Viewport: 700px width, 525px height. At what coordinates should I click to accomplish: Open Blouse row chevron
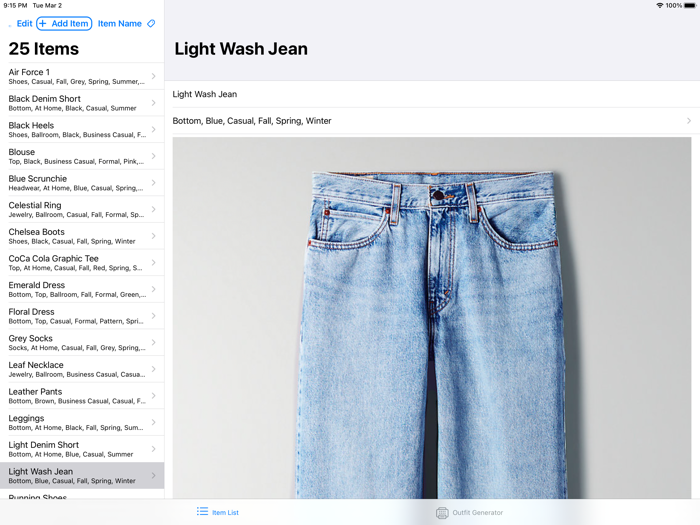click(x=154, y=156)
